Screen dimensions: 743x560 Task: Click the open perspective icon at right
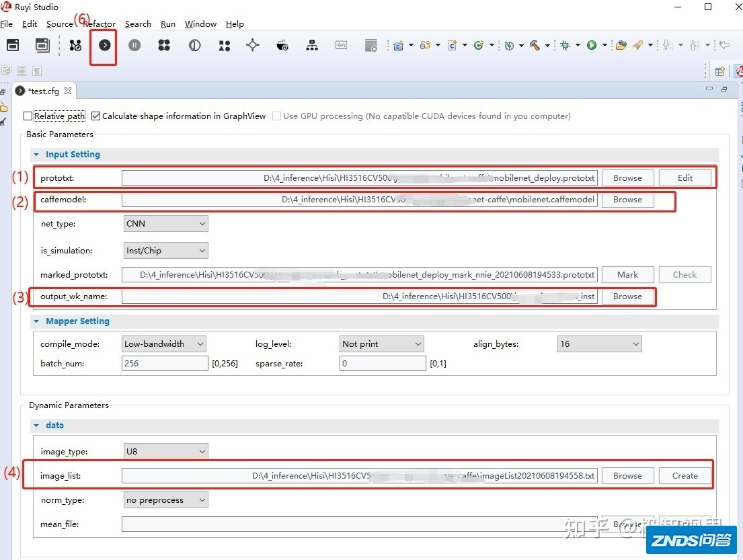[719, 71]
